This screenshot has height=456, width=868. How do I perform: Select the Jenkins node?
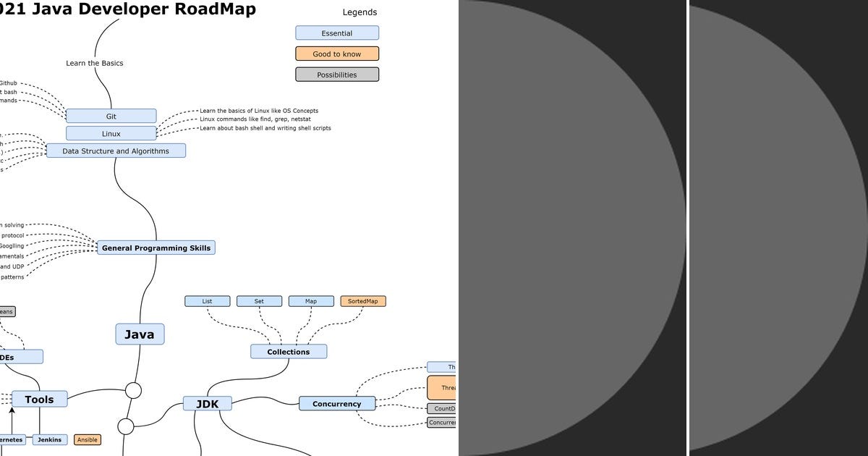pos(50,439)
